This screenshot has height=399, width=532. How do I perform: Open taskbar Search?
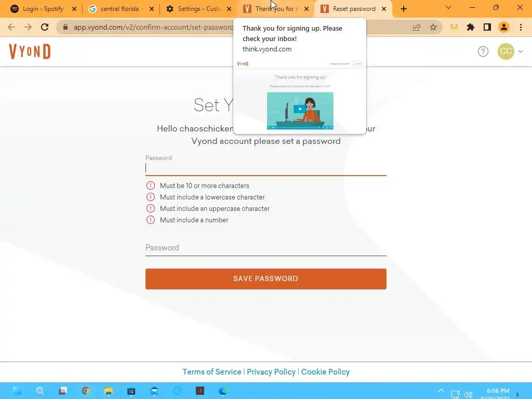(x=39, y=391)
